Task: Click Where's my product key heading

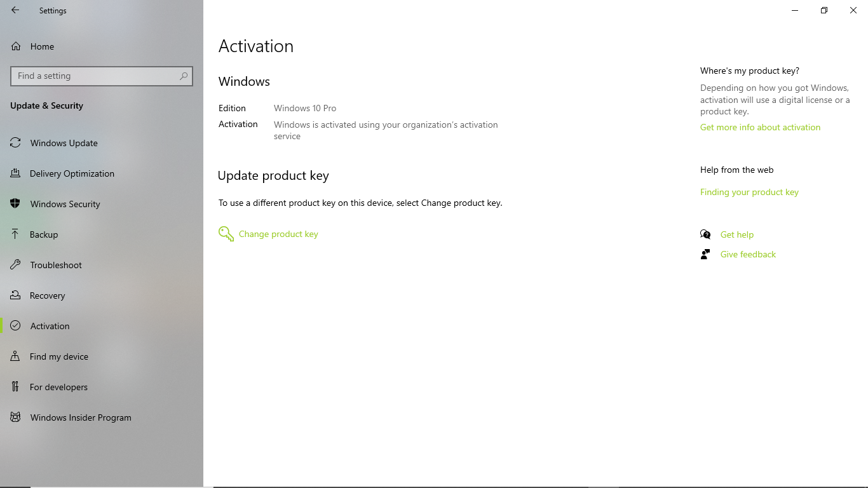Action: (750, 71)
